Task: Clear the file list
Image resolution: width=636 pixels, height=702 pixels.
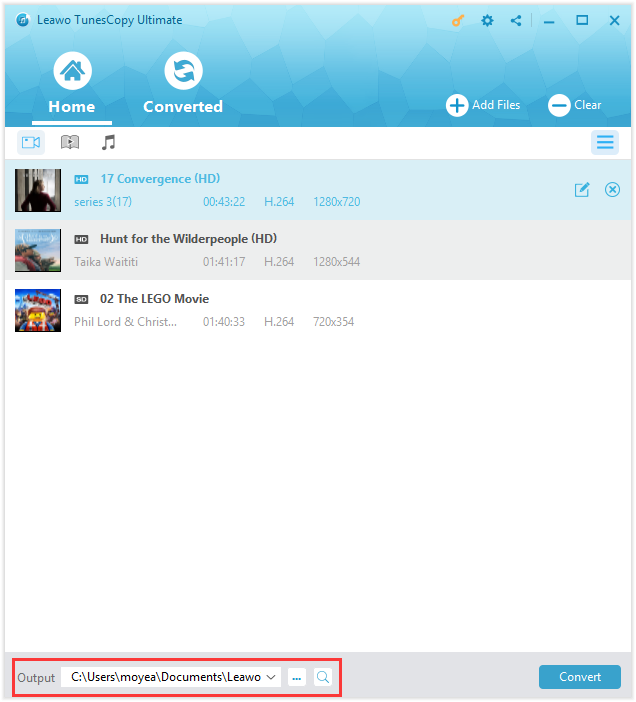Action: [x=575, y=106]
